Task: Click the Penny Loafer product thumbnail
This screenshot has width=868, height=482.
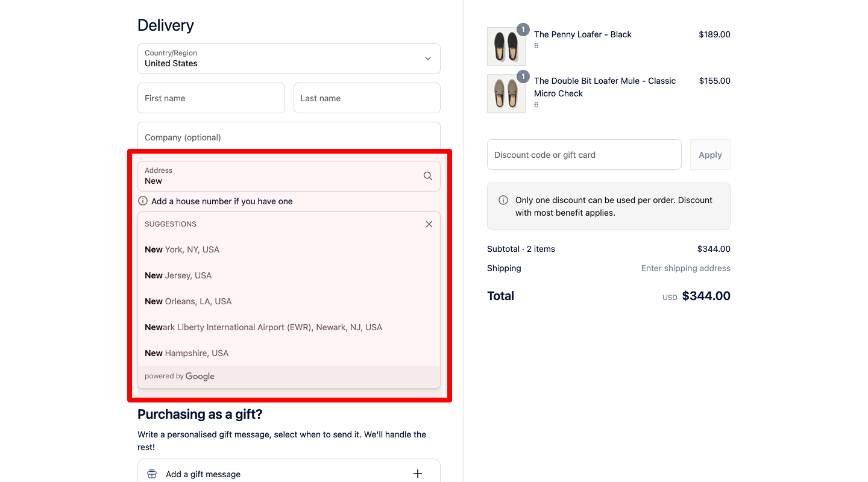Action: point(506,46)
